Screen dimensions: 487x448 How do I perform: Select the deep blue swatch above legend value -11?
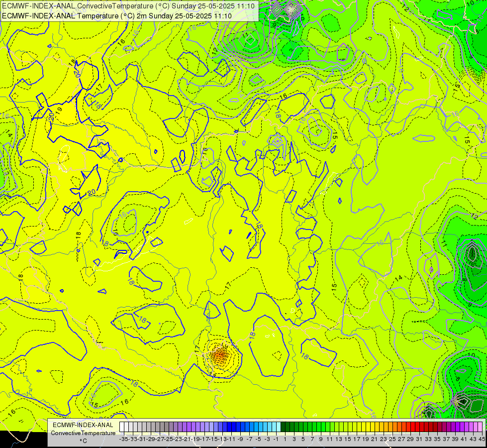click(229, 427)
